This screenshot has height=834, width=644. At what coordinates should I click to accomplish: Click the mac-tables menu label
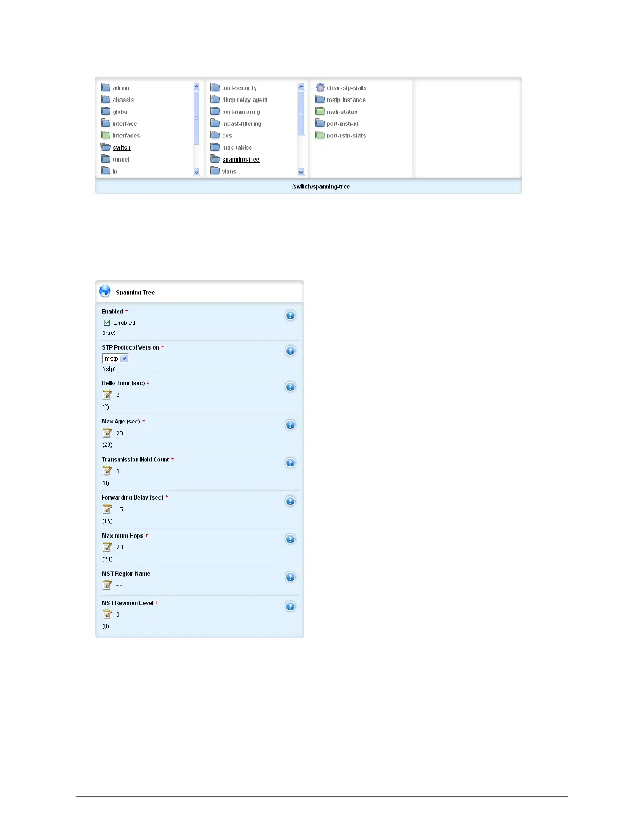237,147
